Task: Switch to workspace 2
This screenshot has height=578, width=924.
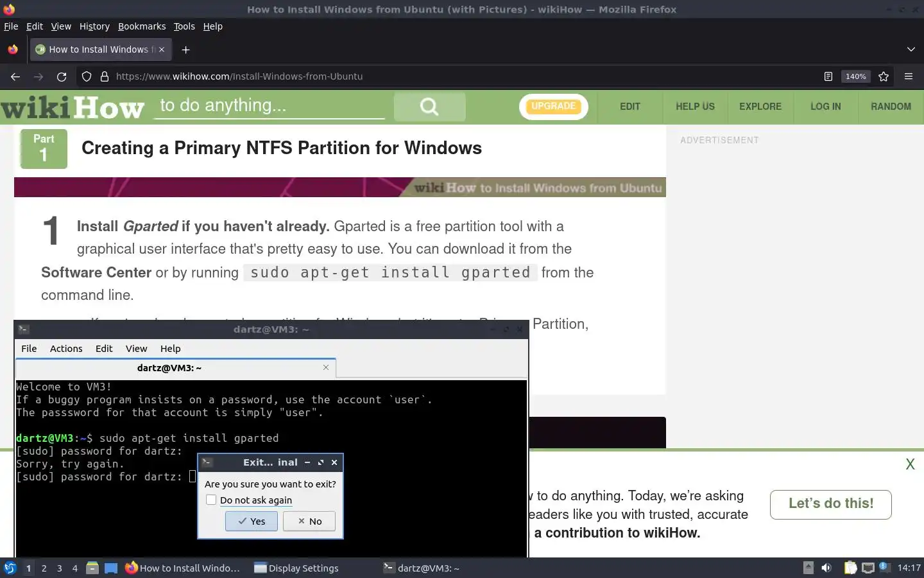Action: (44, 568)
